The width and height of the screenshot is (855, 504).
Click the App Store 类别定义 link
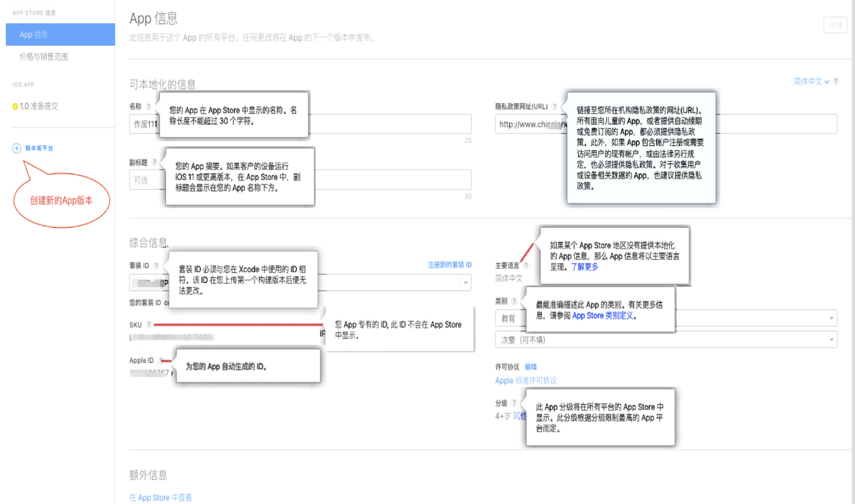(x=602, y=316)
